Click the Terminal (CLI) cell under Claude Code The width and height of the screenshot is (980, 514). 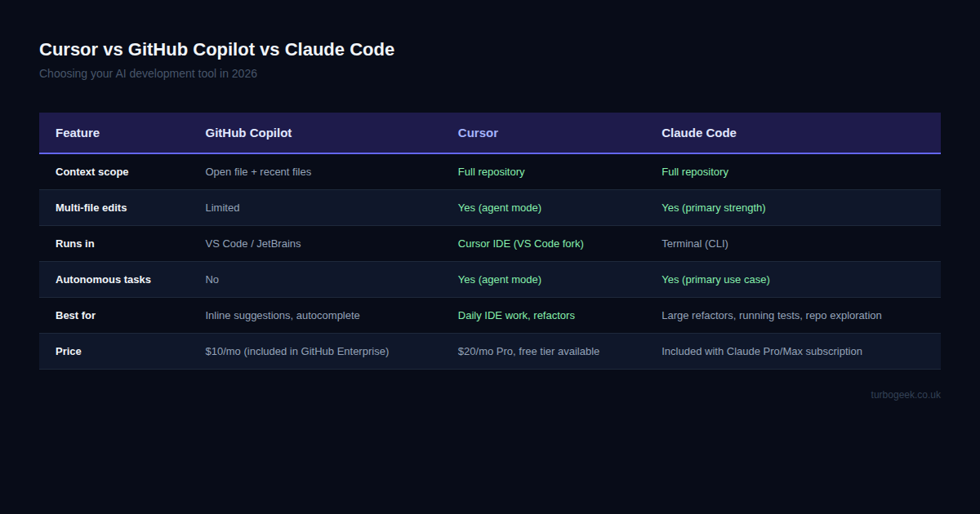click(695, 243)
